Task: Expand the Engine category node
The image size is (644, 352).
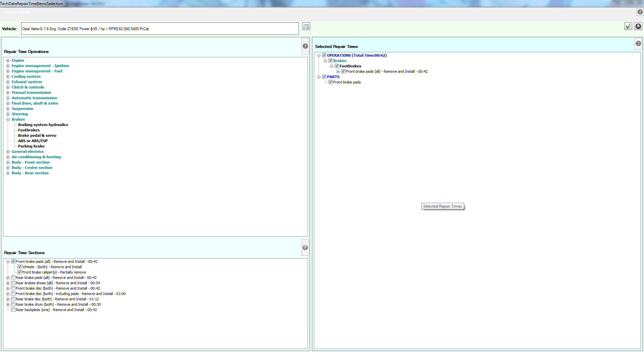Action: click(x=8, y=61)
